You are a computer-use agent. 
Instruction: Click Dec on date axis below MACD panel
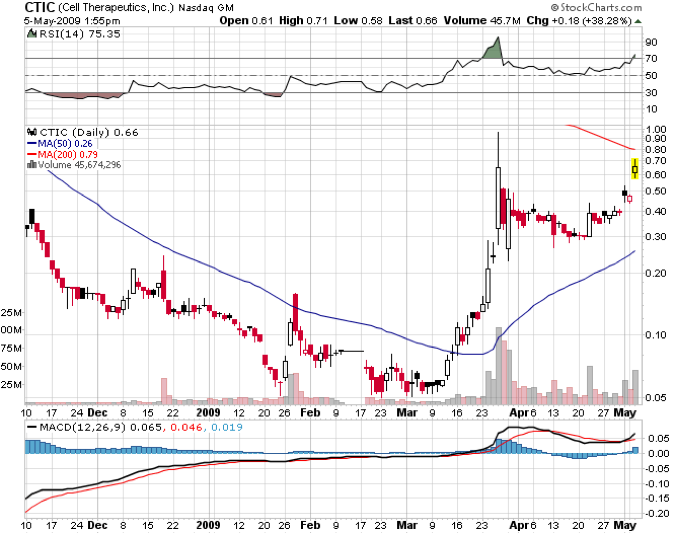pyautogui.click(x=97, y=525)
